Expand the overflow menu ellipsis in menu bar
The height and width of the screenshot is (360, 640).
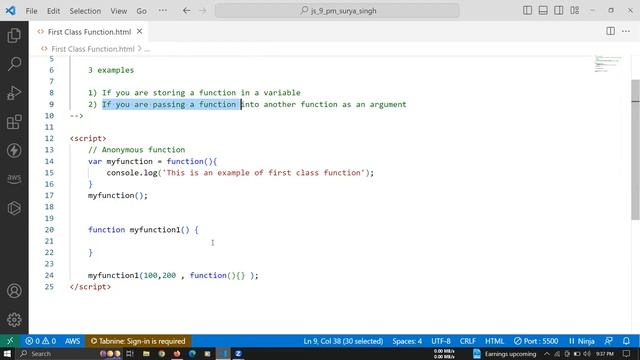pyautogui.click(x=162, y=11)
